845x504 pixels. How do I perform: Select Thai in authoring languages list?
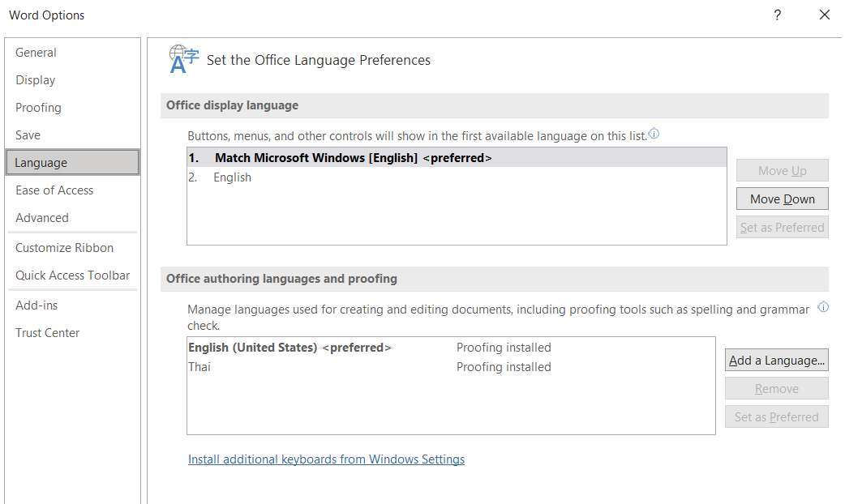[451, 367]
